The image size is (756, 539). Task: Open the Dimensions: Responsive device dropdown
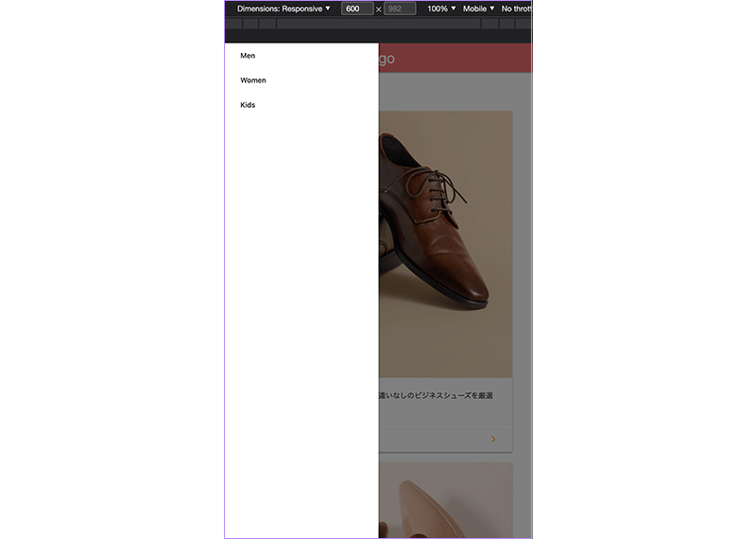[x=283, y=9]
